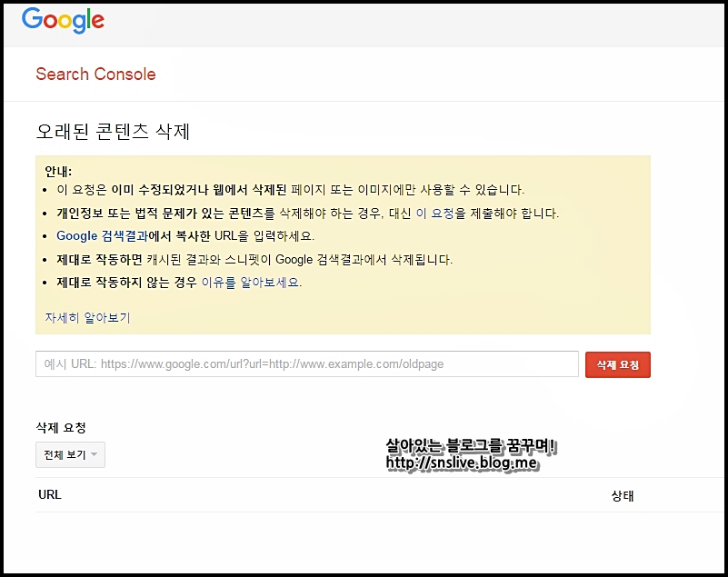Click the '자세히 알아보기' link
Screen dimensions: 728x577
click(87, 318)
